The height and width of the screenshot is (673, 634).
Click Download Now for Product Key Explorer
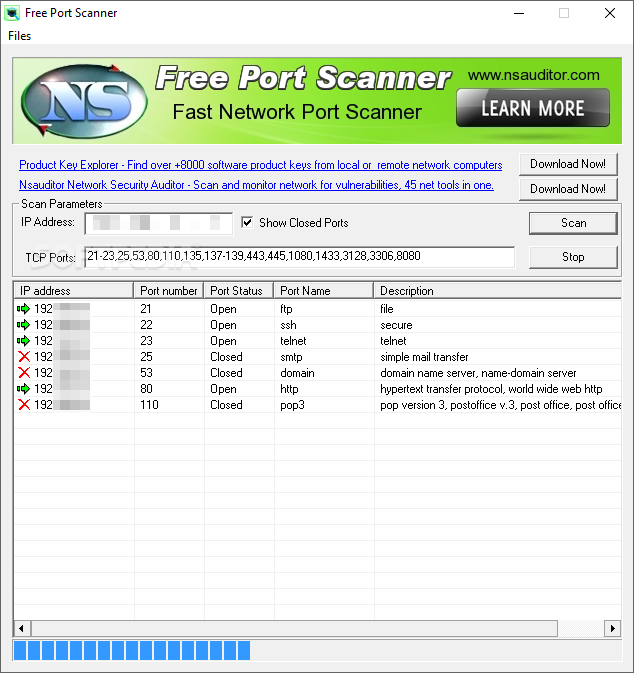pos(568,164)
